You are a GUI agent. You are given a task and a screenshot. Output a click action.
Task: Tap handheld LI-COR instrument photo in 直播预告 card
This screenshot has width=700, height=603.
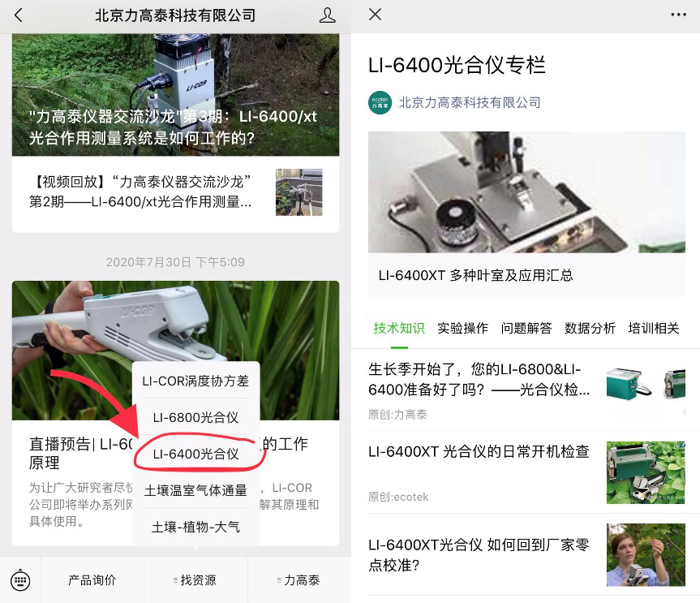175,350
